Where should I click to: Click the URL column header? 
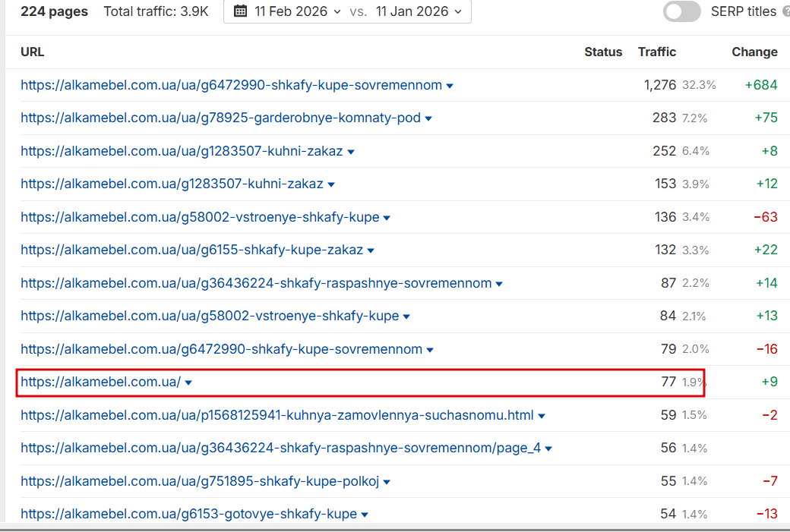32,52
